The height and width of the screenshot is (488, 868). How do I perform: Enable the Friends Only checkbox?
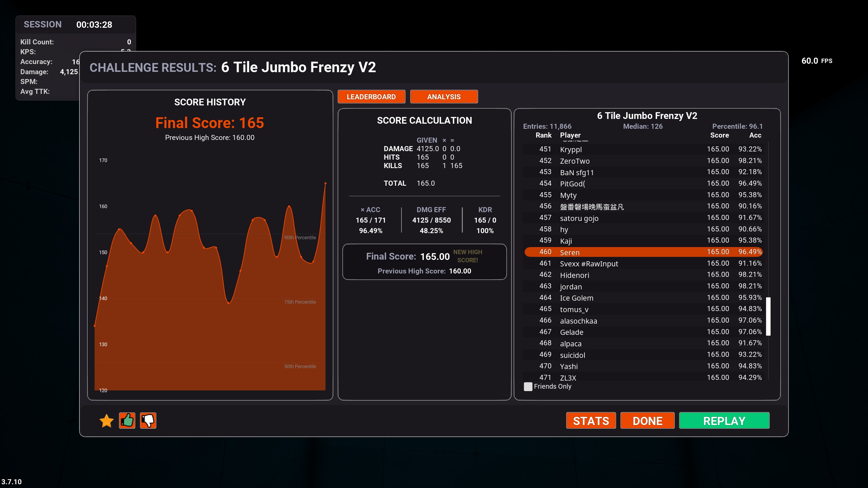pyautogui.click(x=528, y=387)
